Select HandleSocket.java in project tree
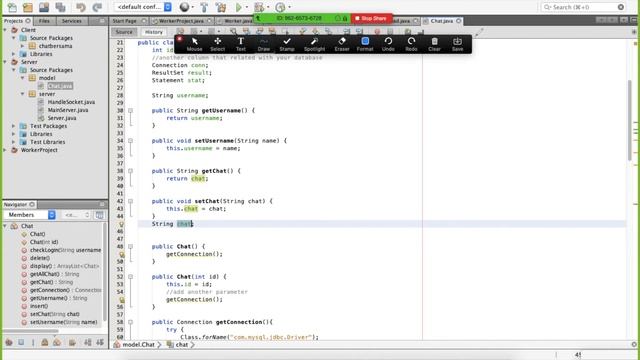The image size is (640, 360). [71, 102]
